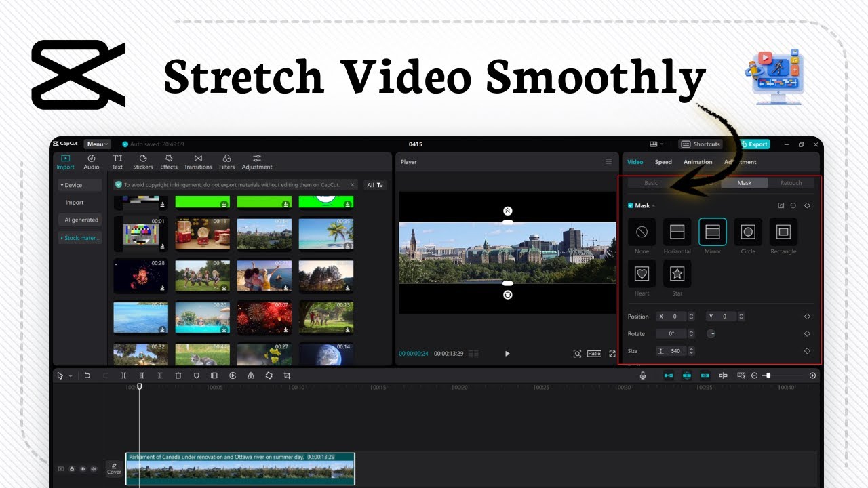Open the Shortcuts button
The height and width of the screenshot is (488, 868).
tap(701, 144)
